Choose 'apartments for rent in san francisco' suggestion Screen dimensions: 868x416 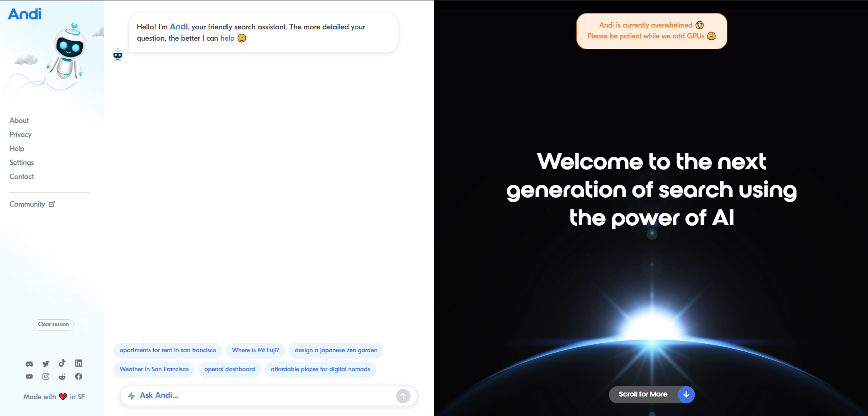[x=168, y=350]
